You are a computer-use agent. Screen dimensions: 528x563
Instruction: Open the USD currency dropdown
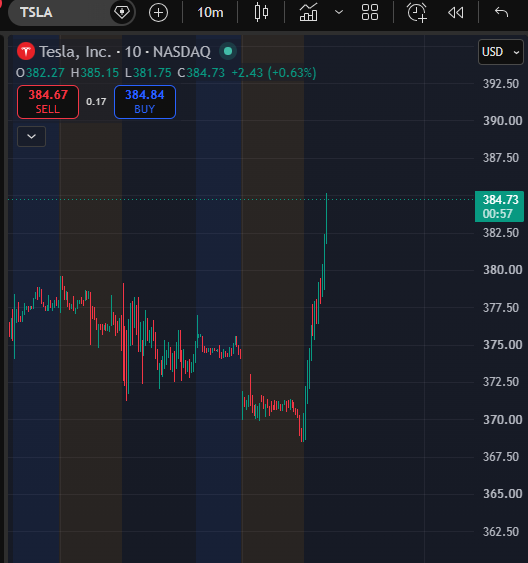pyautogui.click(x=501, y=52)
